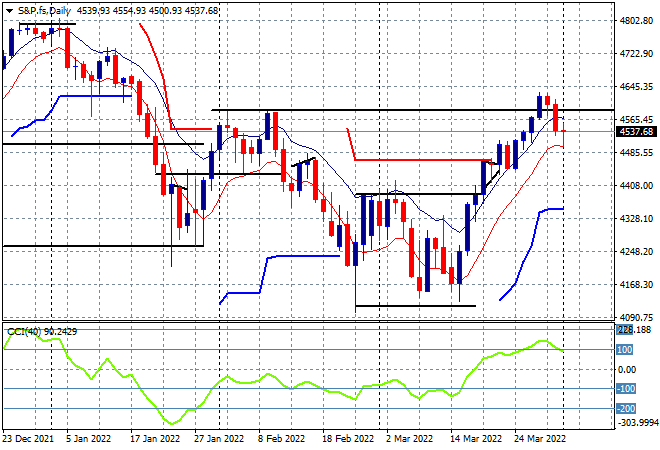Click the 8 Feb 2022 date label
This screenshot has width=660, height=450.
tap(281, 439)
